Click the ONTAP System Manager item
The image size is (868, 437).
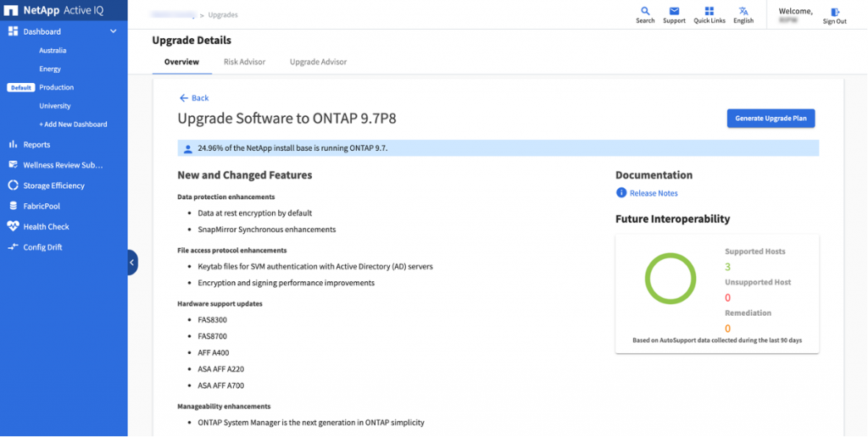click(x=311, y=423)
